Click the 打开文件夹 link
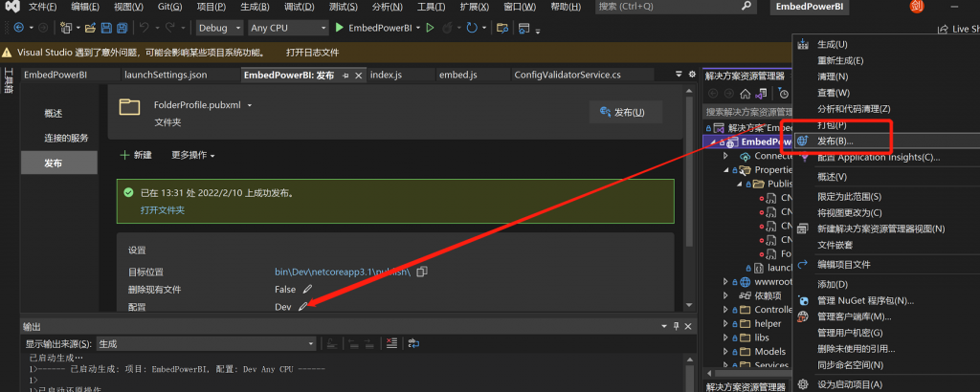980x392 pixels. point(163,210)
